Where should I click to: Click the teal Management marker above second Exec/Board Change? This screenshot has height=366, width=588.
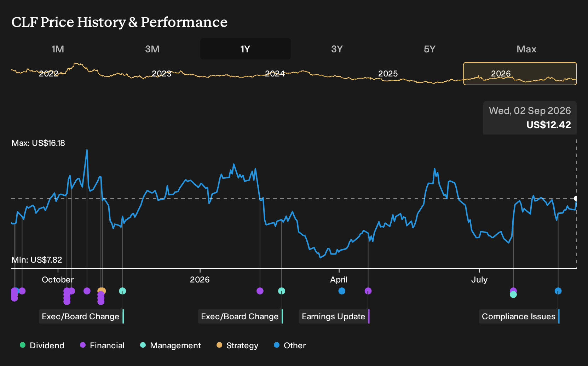[x=282, y=291]
